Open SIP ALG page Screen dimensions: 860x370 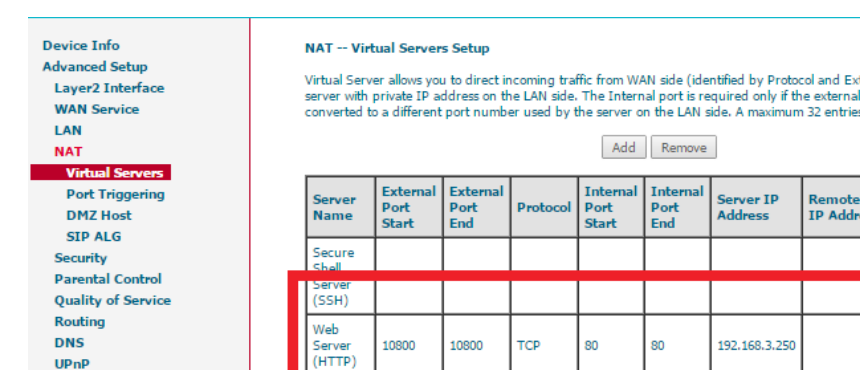click(94, 237)
